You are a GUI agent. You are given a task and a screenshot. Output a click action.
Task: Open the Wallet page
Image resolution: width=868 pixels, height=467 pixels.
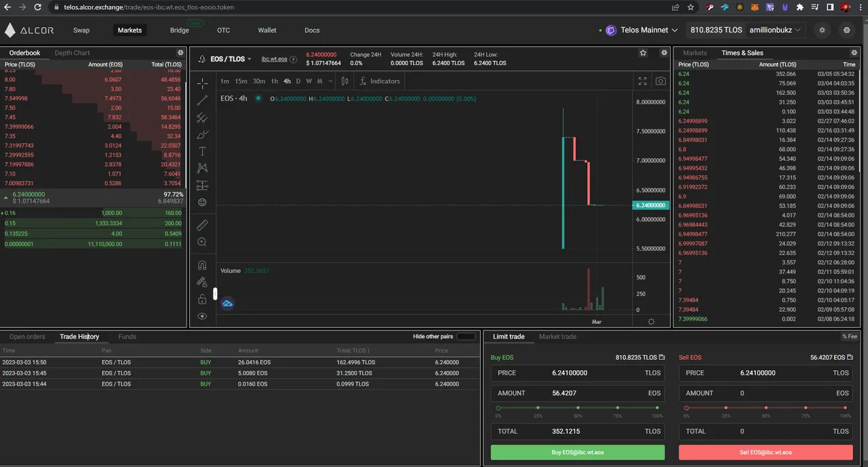click(x=267, y=30)
